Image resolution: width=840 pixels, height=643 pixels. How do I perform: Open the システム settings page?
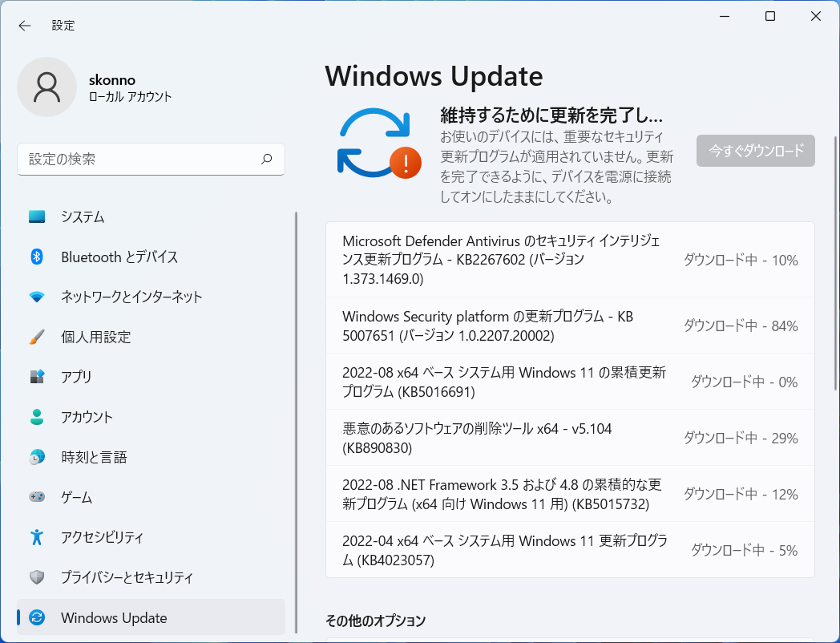click(x=151, y=216)
